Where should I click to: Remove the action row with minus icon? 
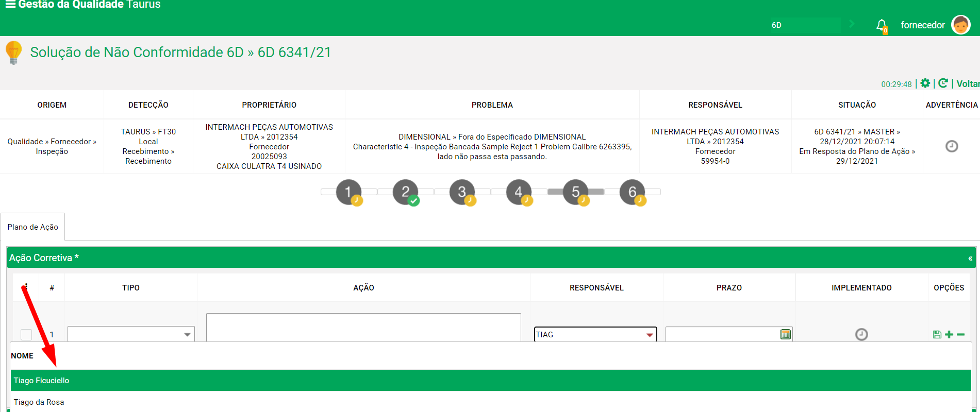click(x=960, y=335)
